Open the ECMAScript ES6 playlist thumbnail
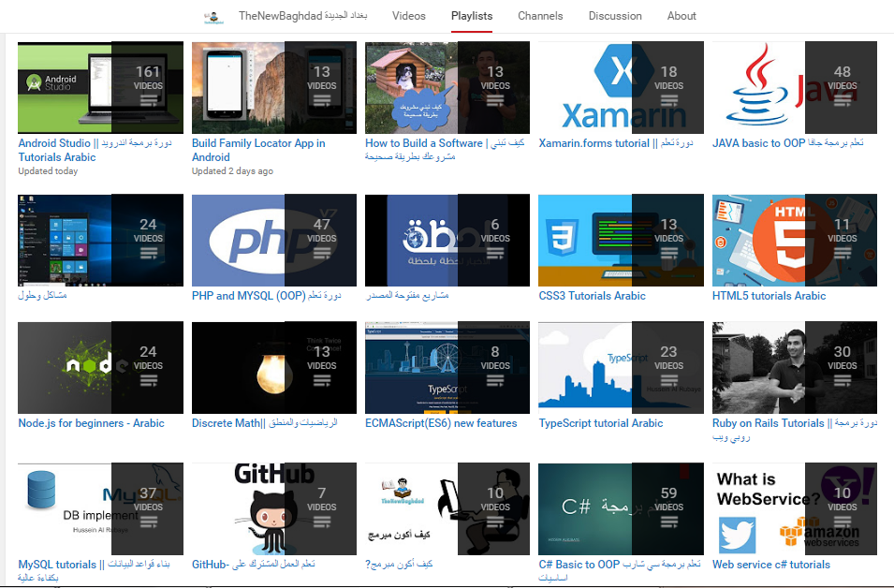 (447, 367)
